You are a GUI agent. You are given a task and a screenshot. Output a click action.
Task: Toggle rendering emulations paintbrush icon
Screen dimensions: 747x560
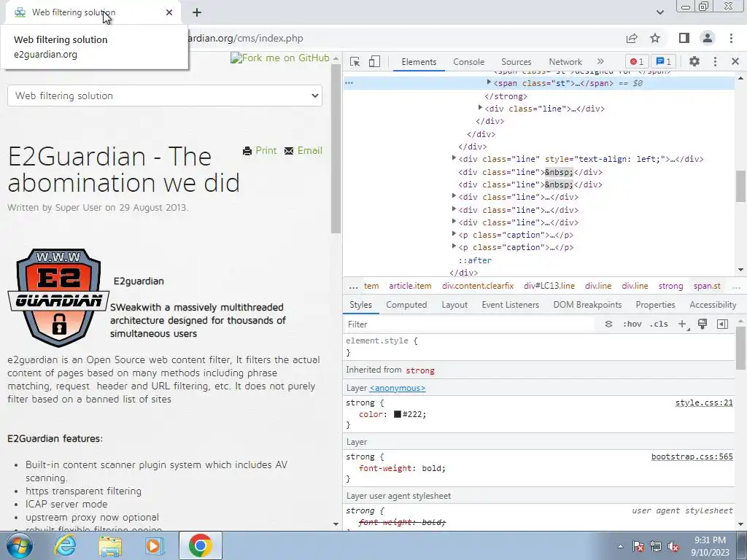tap(703, 324)
